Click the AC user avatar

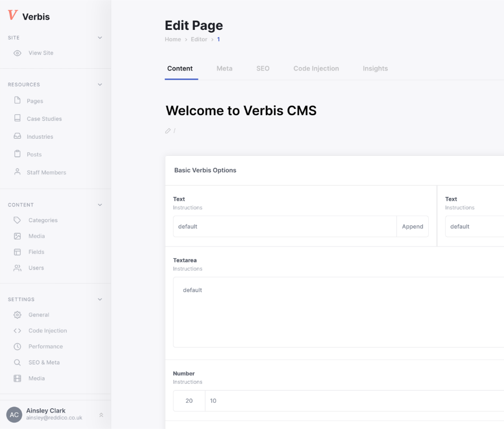pyautogui.click(x=14, y=415)
